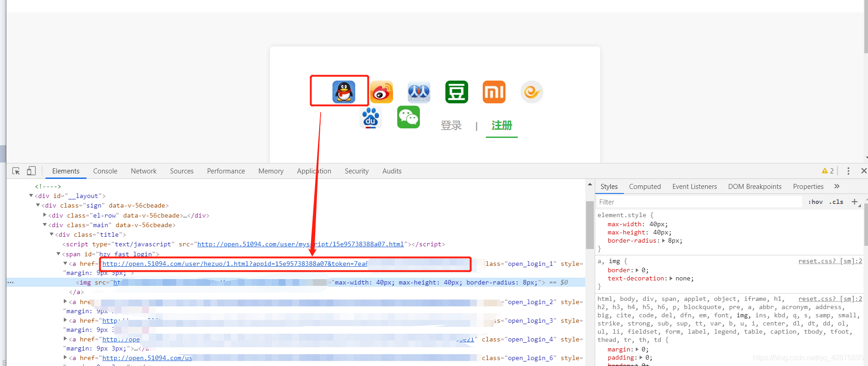Viewport: 868px width, 366px height.
Task: Open the script src myscript URL link
Action: (300, 244)
